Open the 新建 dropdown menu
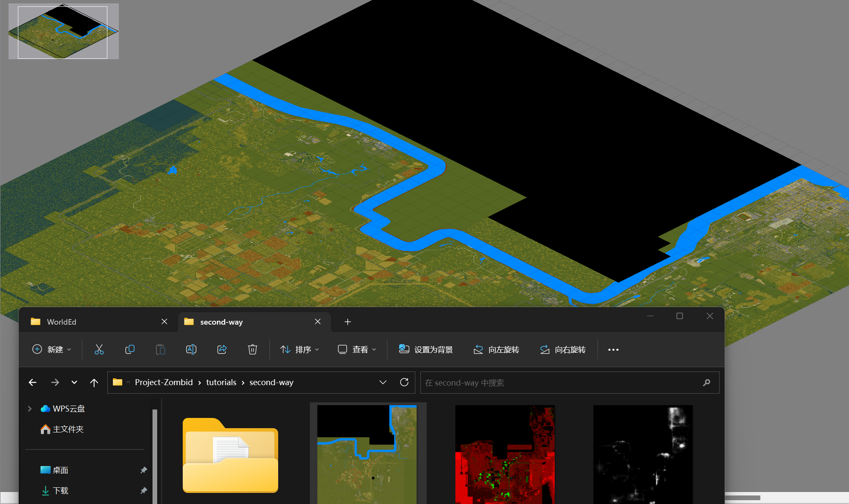Viewport: 849px width, 504px height. tap(52, 349)
